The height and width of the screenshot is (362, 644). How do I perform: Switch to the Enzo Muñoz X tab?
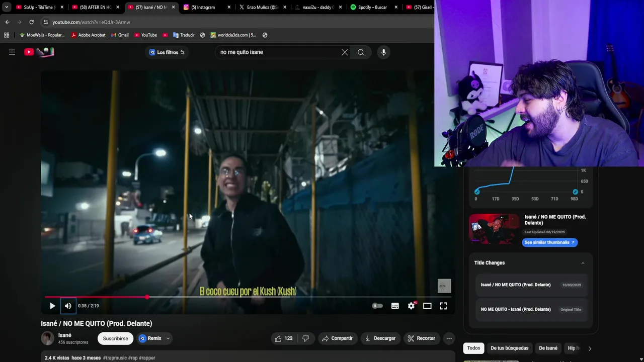[x=262, y=7]
